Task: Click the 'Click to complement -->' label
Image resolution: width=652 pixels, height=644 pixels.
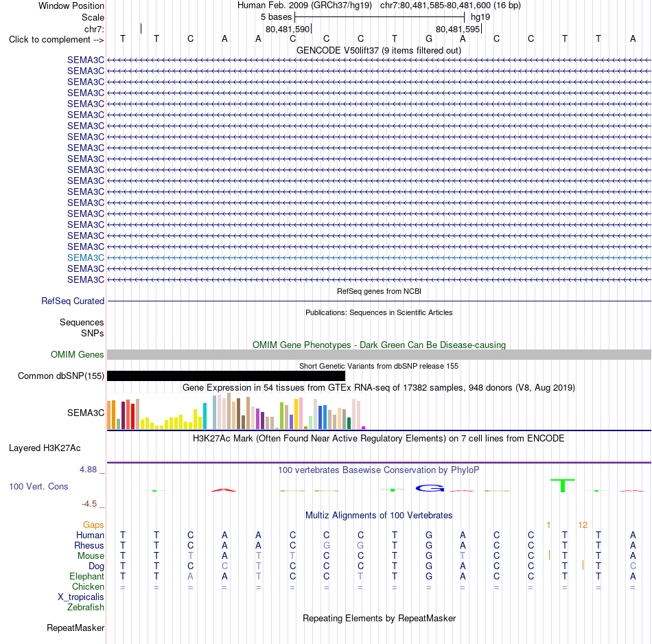Action: (56, 40)
